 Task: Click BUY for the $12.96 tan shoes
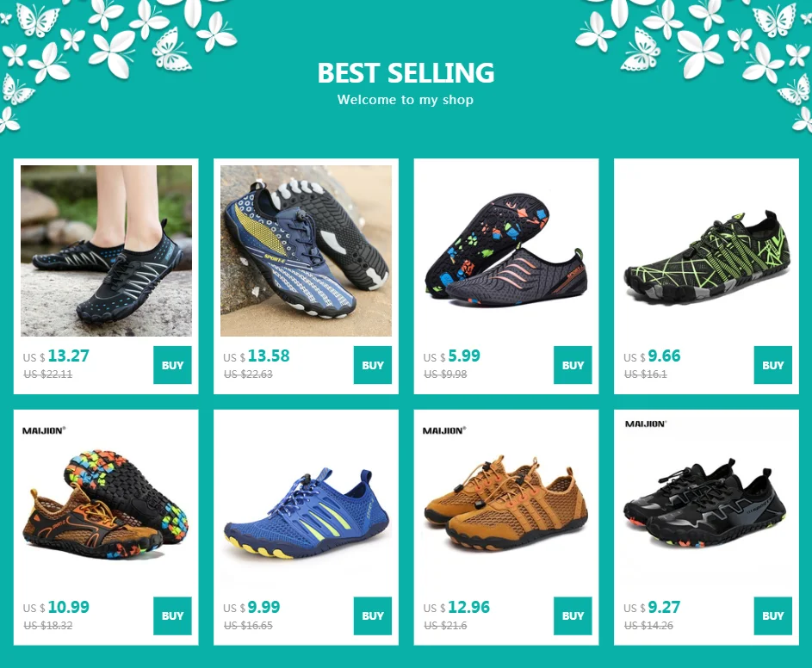click(x=573, y=615)
